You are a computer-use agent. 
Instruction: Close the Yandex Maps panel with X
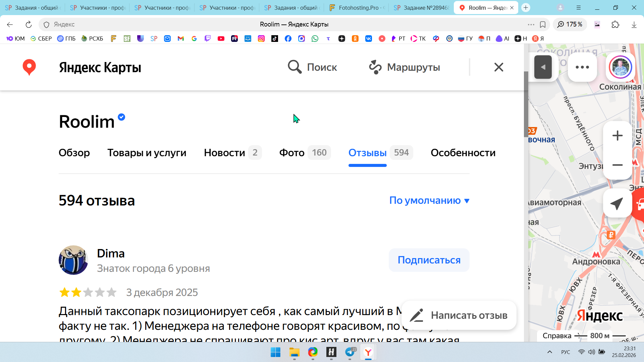[x=499, y=67]
